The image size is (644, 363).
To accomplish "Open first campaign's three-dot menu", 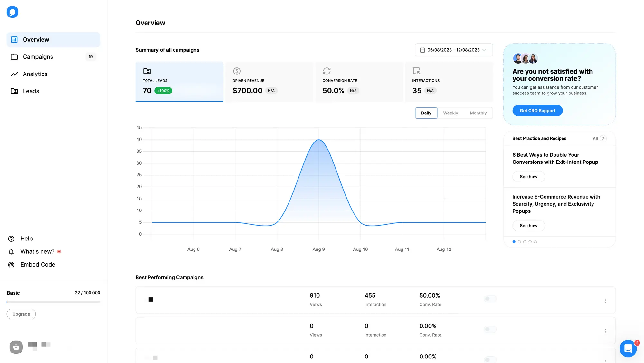I will coord(605,301).
